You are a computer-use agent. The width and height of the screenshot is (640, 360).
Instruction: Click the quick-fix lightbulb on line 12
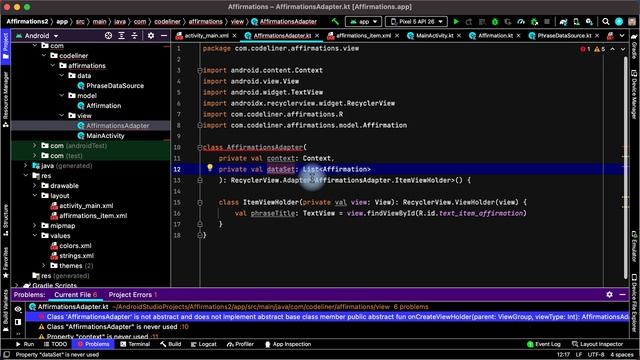(210, 168)
